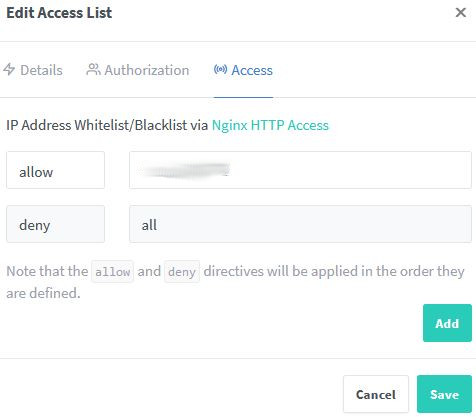Click the lightning bolt Details icon
476x417 pixels.
coord(9,69)
